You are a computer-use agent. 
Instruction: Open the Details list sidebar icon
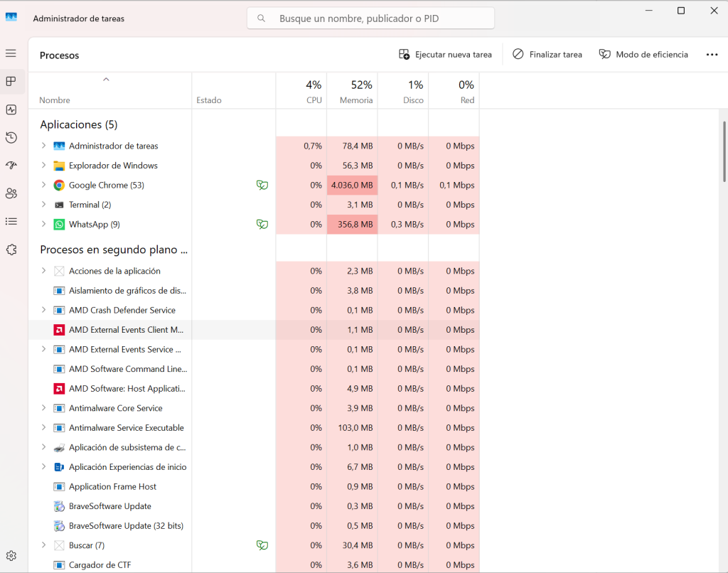tap(11, 222)
